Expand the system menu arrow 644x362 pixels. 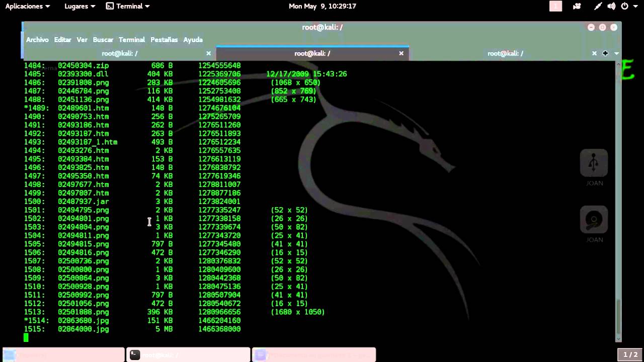(635, 7)
